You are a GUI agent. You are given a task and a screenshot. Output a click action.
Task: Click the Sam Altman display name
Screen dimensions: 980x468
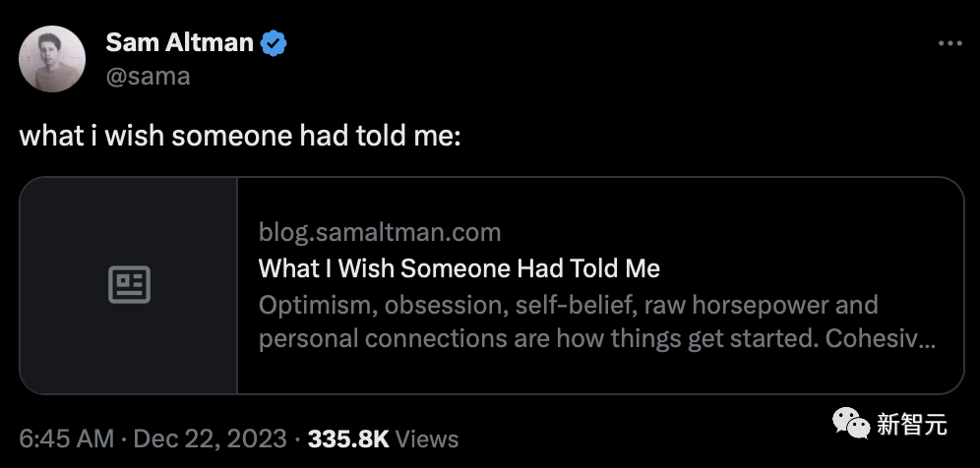coord(178,43)
